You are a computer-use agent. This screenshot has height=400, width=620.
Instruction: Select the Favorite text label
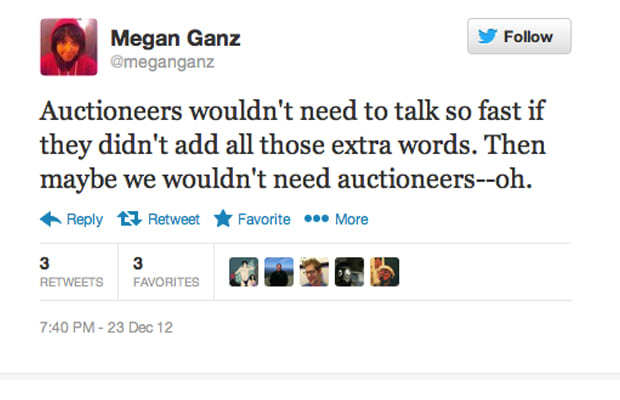click(264, 219)
